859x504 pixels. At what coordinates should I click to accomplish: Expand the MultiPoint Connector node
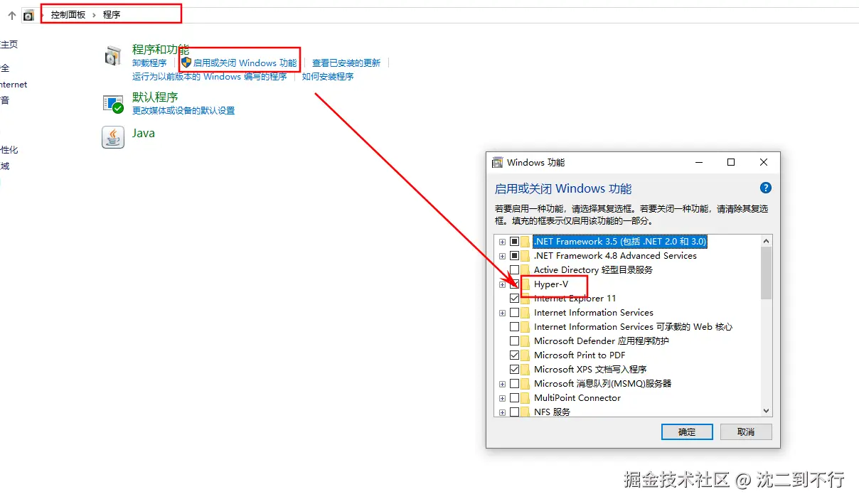[x=502, y=398]
